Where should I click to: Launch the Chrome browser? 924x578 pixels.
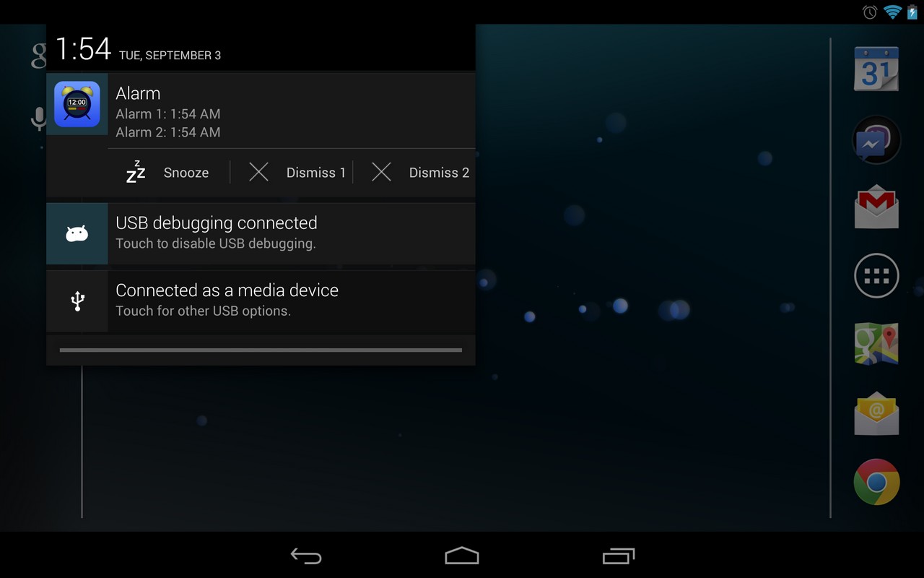(876, 482)
